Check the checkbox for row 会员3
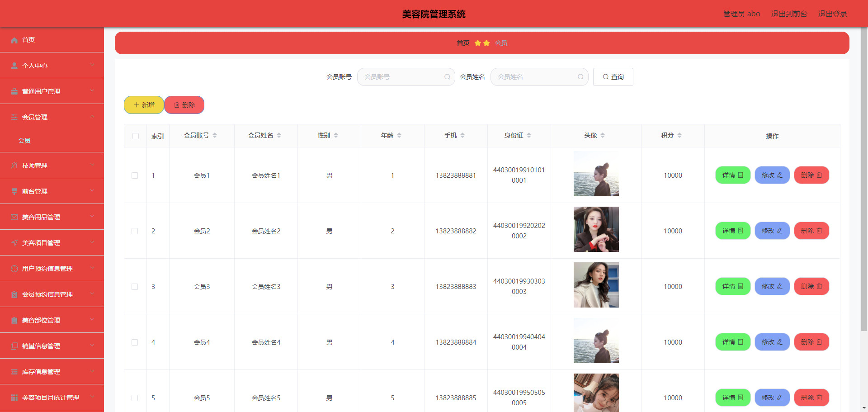The width and height of the screenshot is (868, 412). click(x=135, y=287)
